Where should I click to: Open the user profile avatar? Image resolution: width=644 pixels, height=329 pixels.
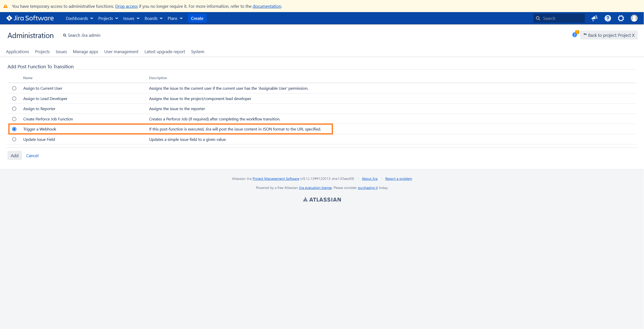tap(634, 18)
